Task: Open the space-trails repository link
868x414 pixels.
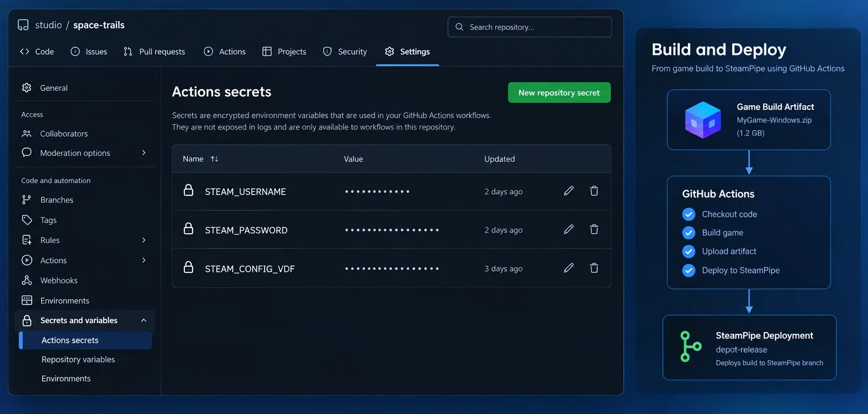Action: coord(99,25)
